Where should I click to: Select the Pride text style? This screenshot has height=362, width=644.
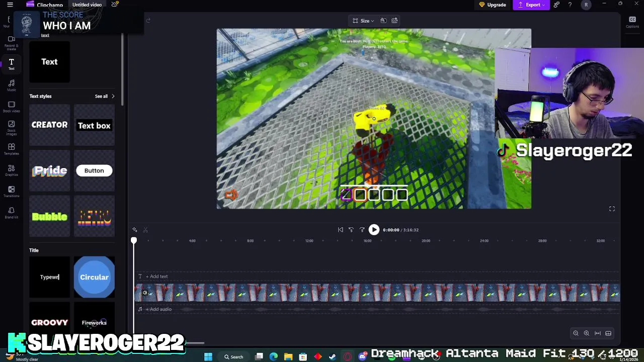[x=49, y=171]
